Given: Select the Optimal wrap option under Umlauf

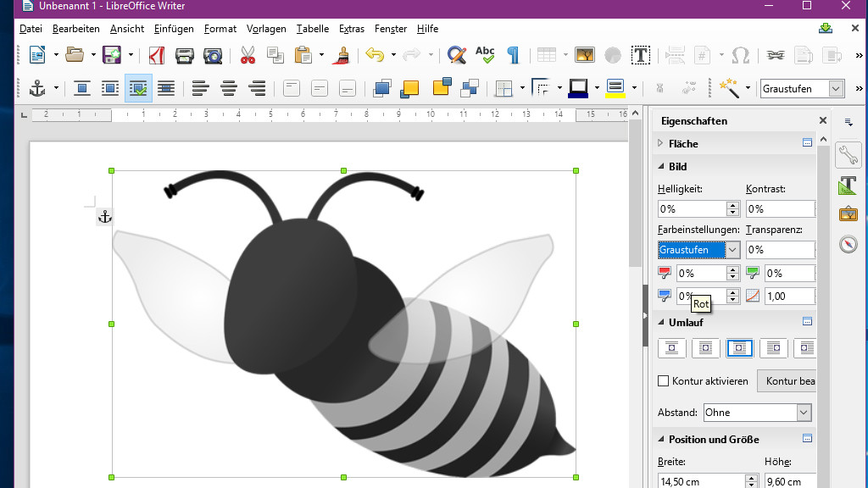Looking at the screenshot, I should [739, 347].
